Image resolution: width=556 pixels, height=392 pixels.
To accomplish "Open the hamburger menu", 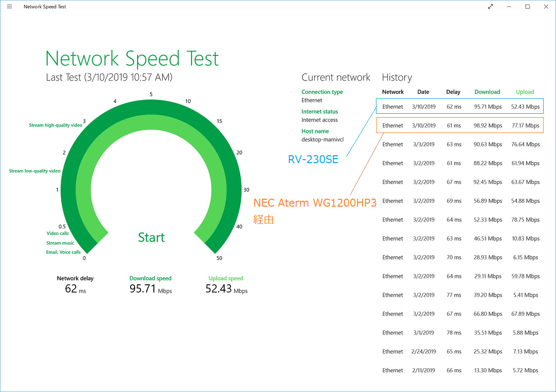I will pos(9,6).
